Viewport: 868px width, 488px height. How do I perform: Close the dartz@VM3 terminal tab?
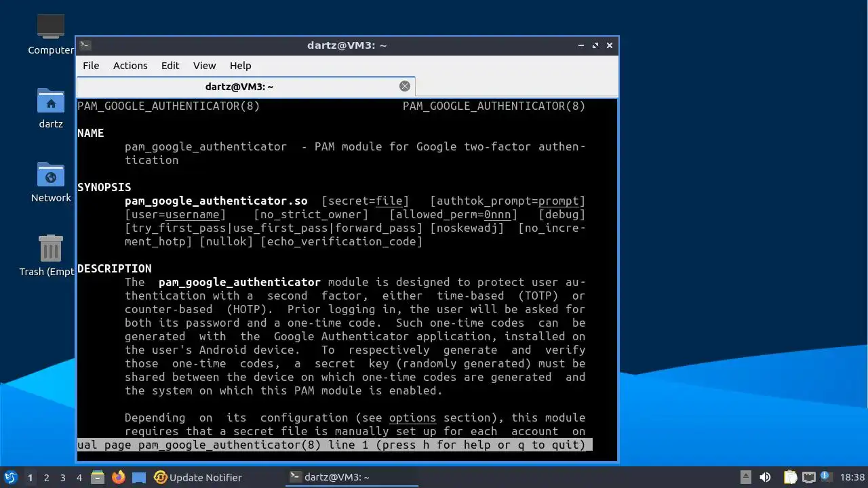[x=405, y=86]
